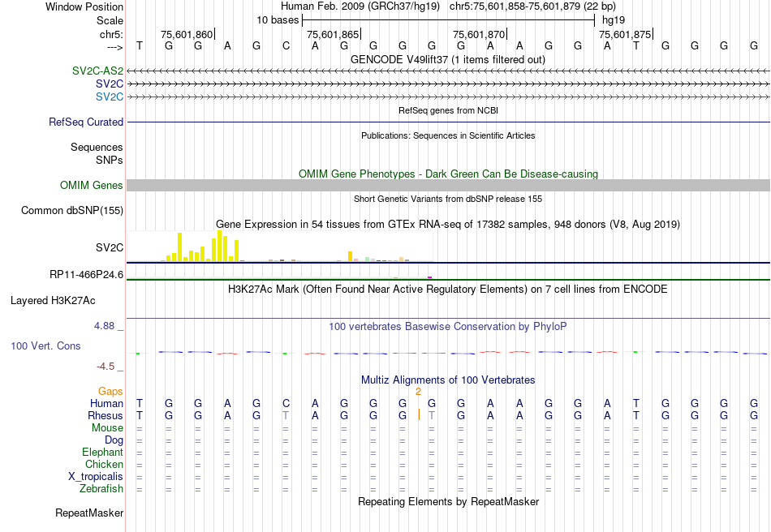771x532 pixels.
Task: Select the X_tropicalis alignment row label
Action: tap(96, 477)
